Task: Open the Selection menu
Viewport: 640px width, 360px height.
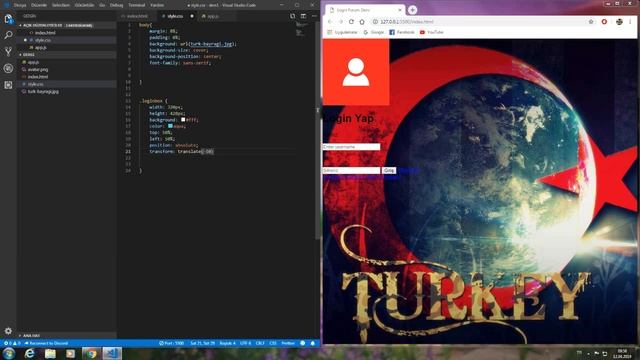Action: tap(61, 5)
